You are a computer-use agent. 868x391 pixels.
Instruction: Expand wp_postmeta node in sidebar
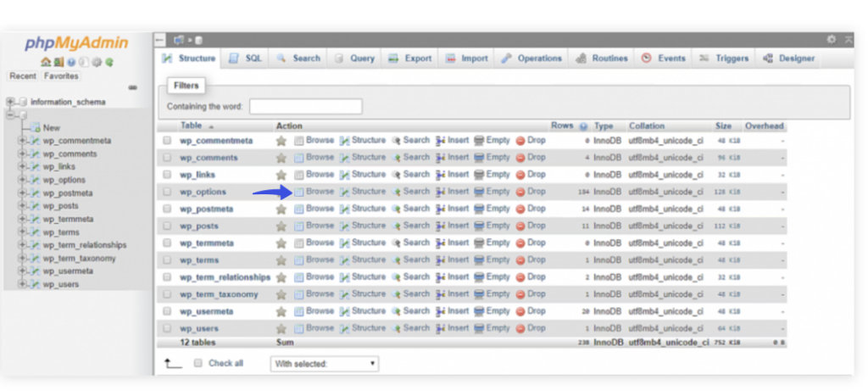[22, 193]
